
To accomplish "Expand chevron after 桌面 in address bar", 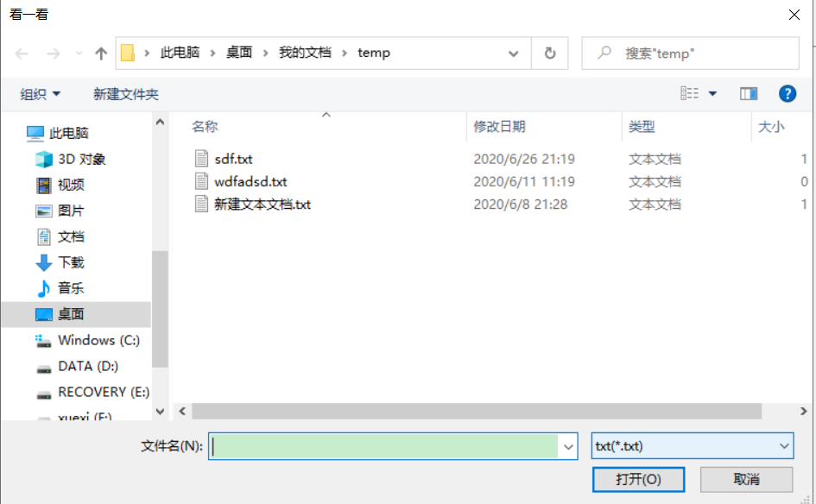I will [x=265, y=53].
